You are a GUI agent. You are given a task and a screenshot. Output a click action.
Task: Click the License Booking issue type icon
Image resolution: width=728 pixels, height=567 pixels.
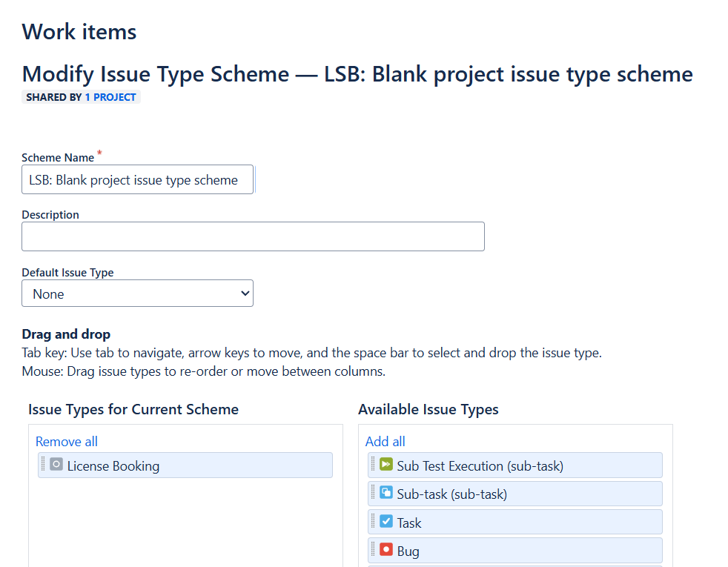click(56, 464)
